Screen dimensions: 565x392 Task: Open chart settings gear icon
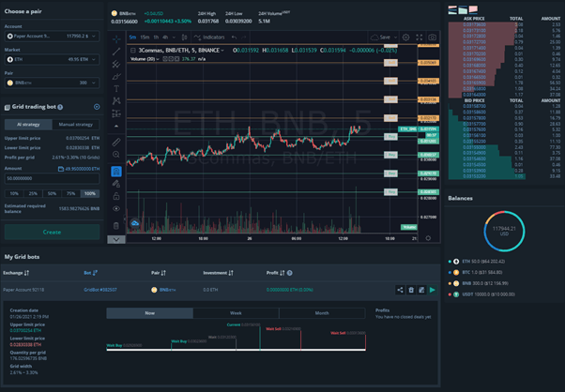pyautogui.click(x=405, y=38)
